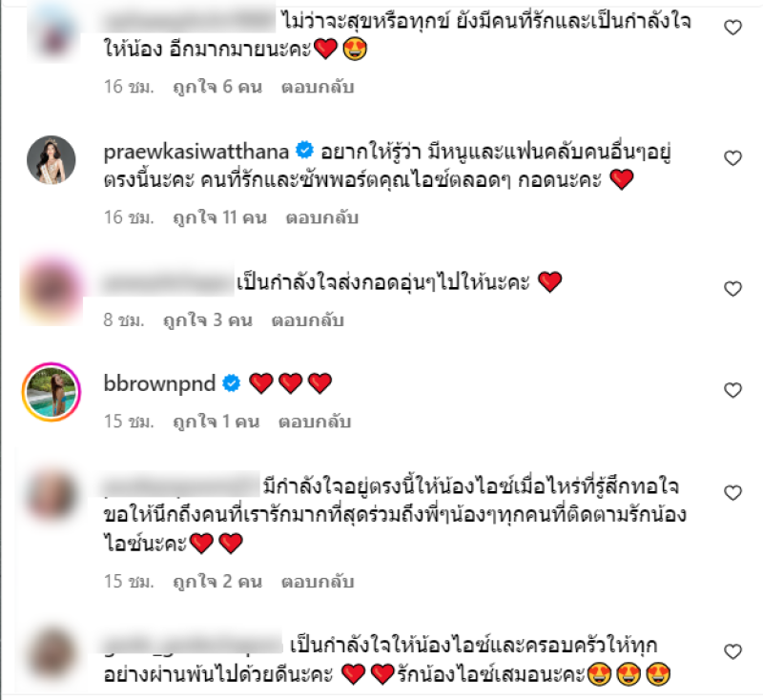Viewport: 763px width, 700px height.
Task: View likes ถูกใจ 3 คน
Action: pyautogui.click(x=208, y=320)
